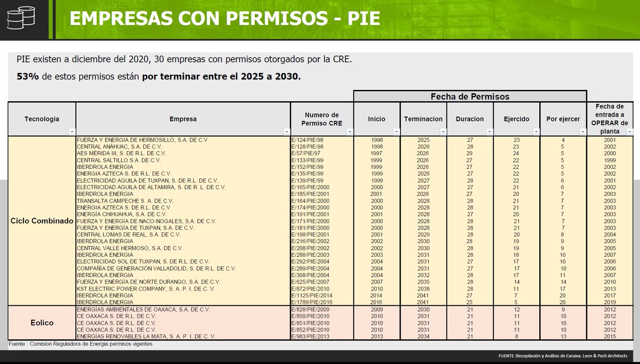Image resolution: width=640 pixels, height=364 pixels.
Task: Click permit number 'E/124/PIE/98'
Action: [x=307, y=140]
